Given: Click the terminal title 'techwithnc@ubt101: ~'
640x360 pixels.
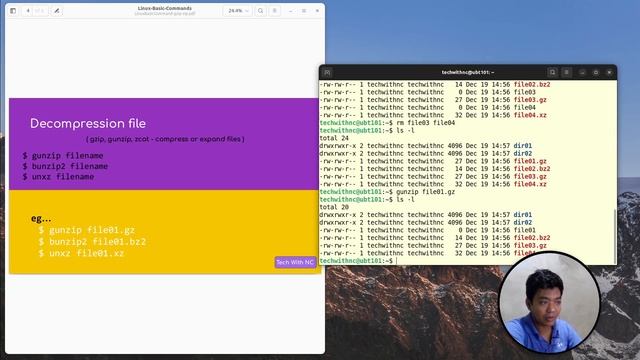Looking at the screenshot, I should pos(468,73).
